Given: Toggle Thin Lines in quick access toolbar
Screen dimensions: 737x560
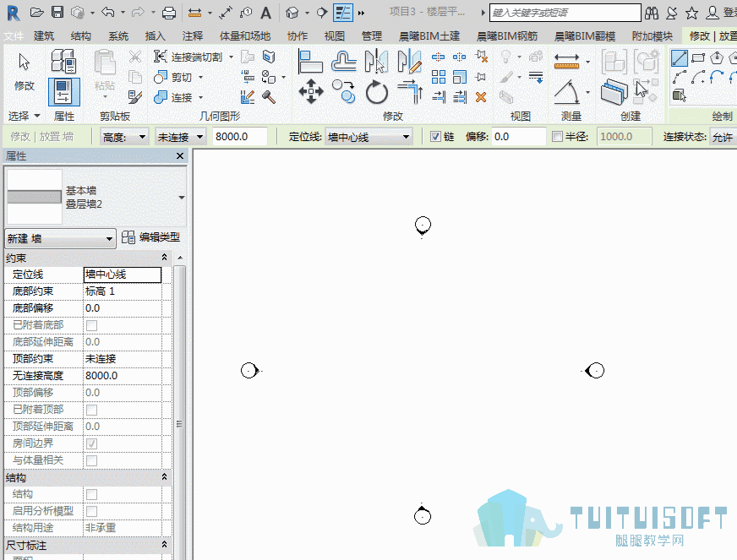Looking at the screenshot, I should [x=342, y=13].
